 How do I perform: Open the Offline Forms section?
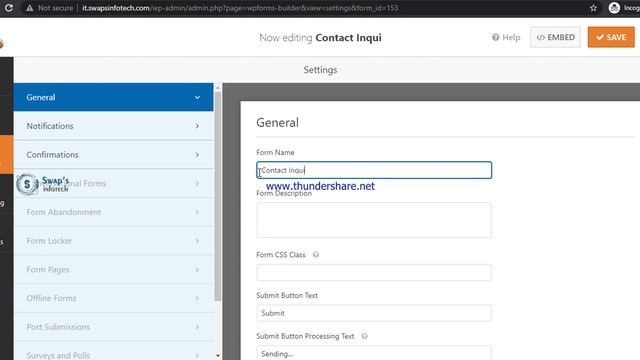[x=113, y=298]
